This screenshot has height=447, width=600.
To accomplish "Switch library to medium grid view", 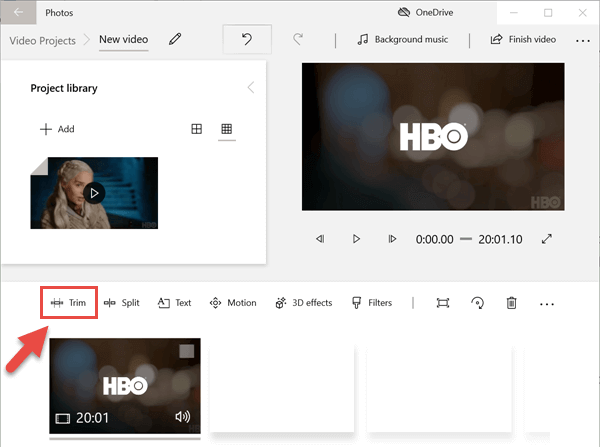I will pyautogui.click(x=196, y=129).
